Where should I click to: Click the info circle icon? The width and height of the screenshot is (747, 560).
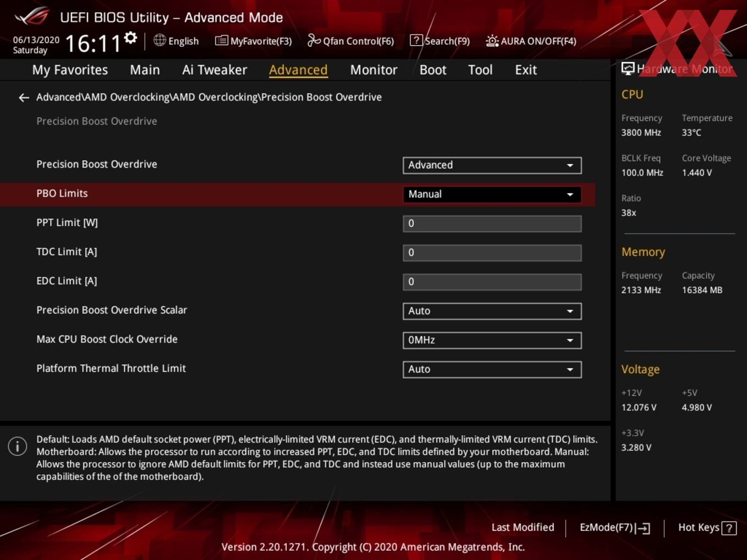[18, 446]
